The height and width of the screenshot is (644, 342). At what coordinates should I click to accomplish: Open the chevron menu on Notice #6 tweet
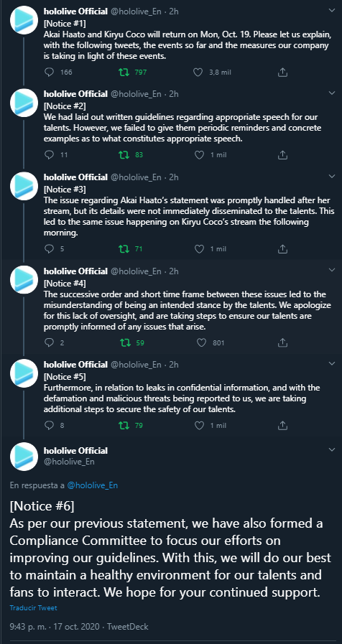[332, 449]
